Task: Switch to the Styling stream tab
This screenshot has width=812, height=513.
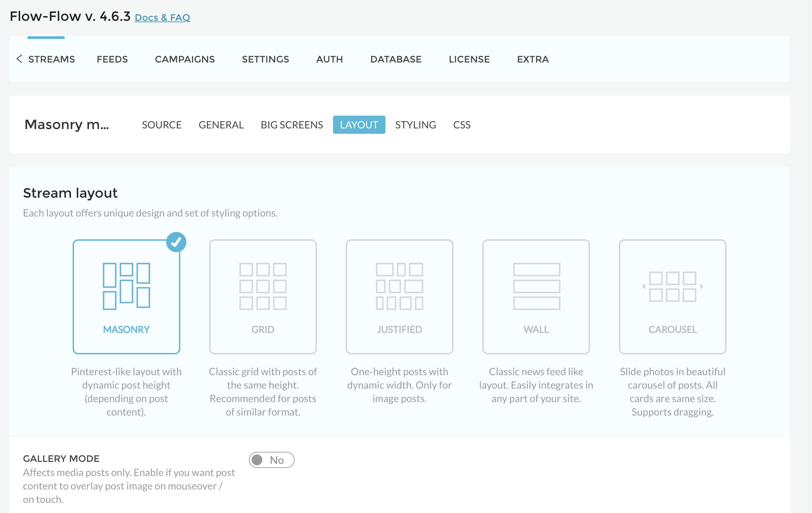Action: tap(415, 125)
